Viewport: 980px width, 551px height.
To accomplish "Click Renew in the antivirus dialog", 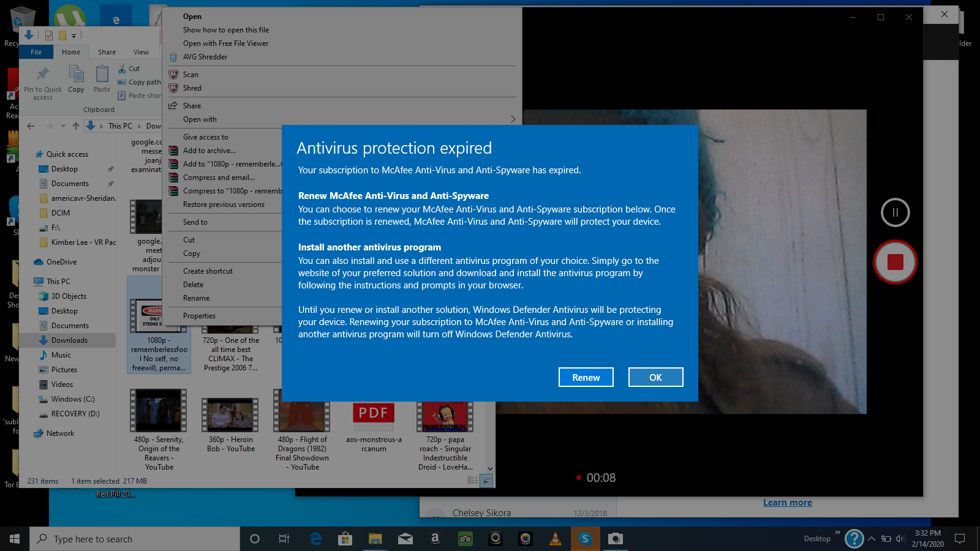I will click(x=586, y=377).
